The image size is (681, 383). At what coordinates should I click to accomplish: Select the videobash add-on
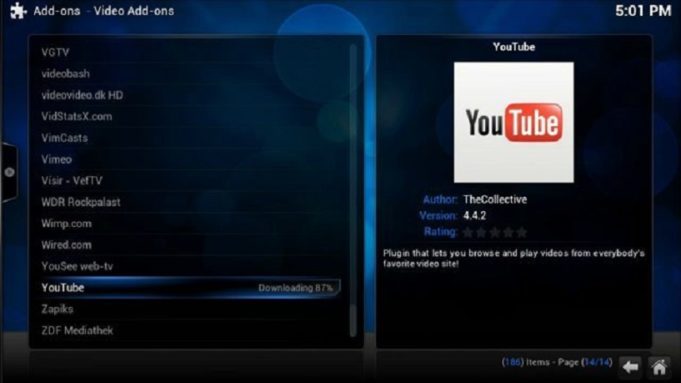coord(191,74)
